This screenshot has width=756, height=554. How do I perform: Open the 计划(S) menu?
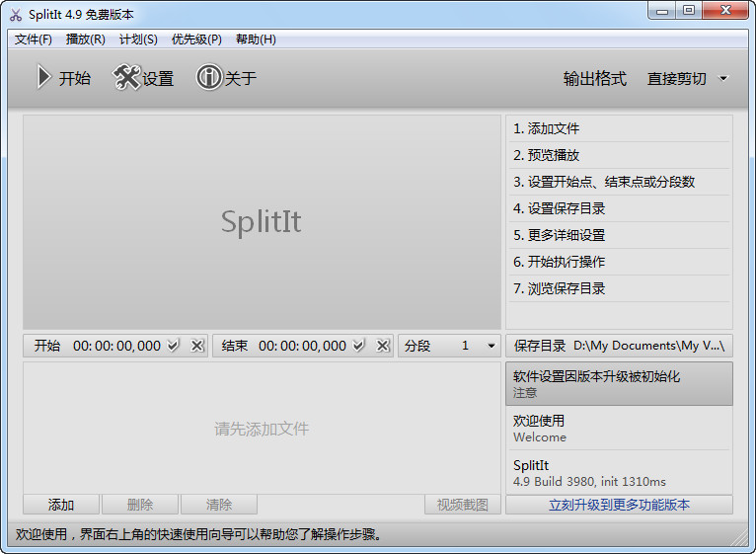tap(138, 40)
